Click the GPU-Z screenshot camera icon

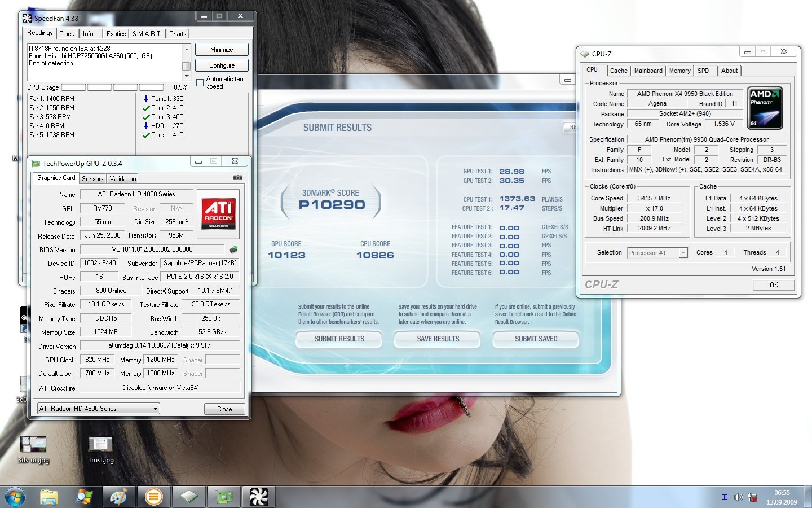point(238,177)
